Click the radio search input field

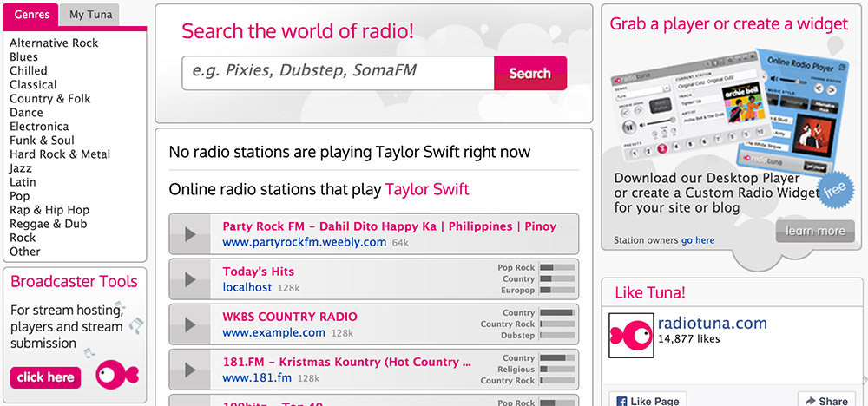tap(338, 73)
